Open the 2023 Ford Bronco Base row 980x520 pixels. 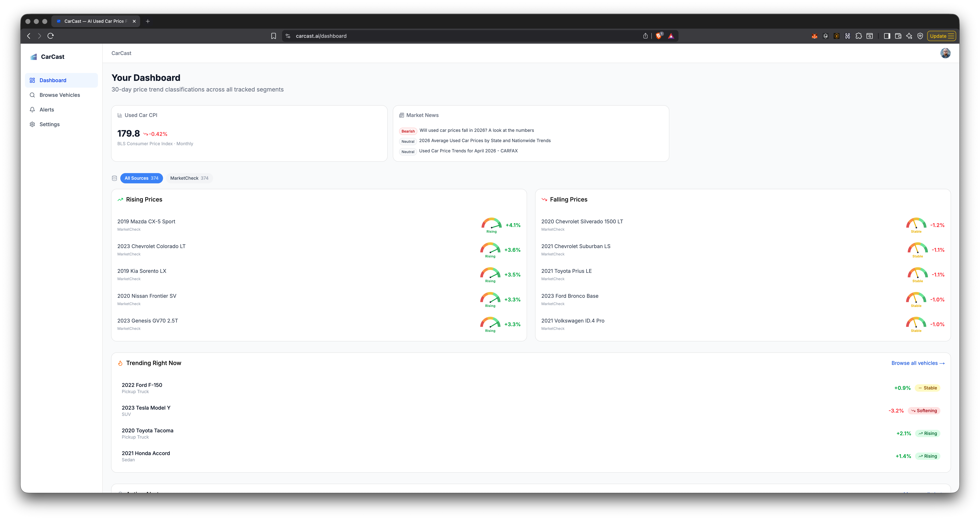(743, 300)
